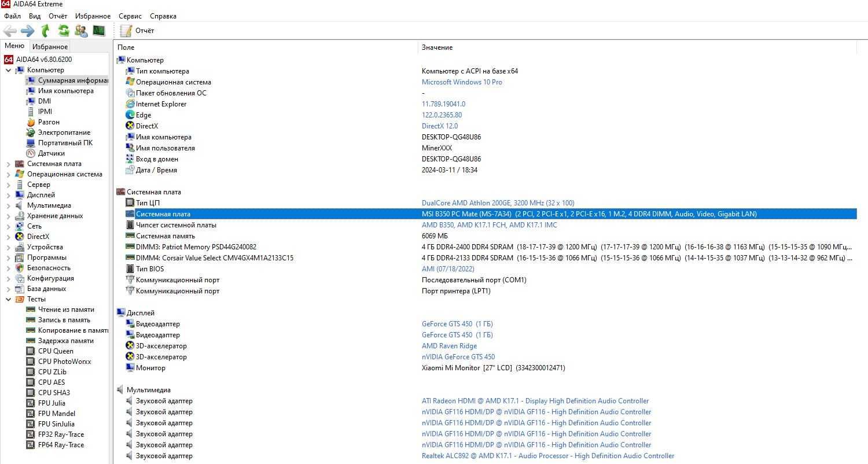Expand the Сеть tree node
This screenshot has width=868, height=464.
tap(8, 226)
